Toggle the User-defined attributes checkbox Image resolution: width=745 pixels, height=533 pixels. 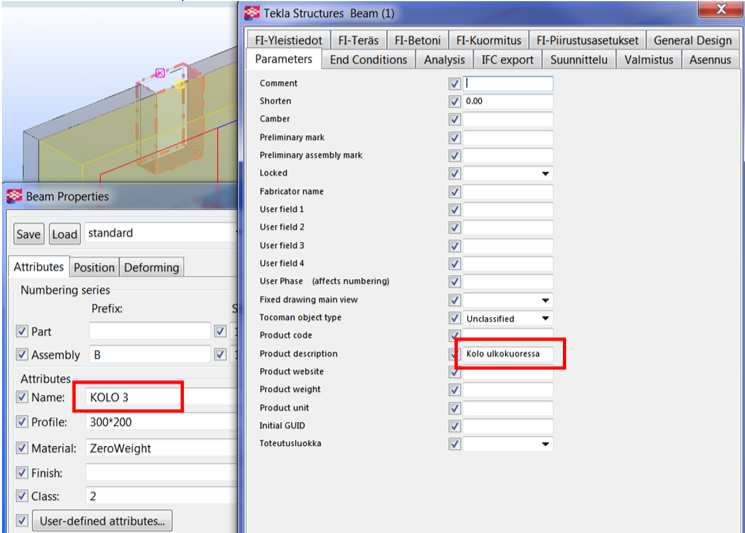22,520
